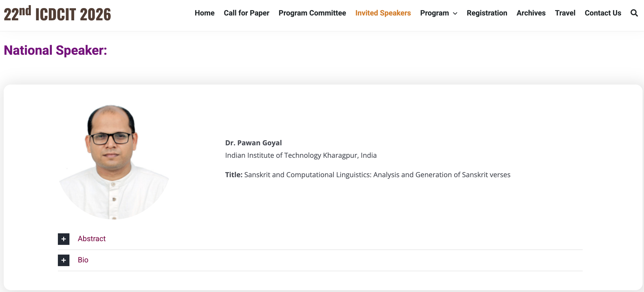This screenshot has width=644, height=292.
Task: Expand Abstract using the plus icon
Action: coord(64,239)
